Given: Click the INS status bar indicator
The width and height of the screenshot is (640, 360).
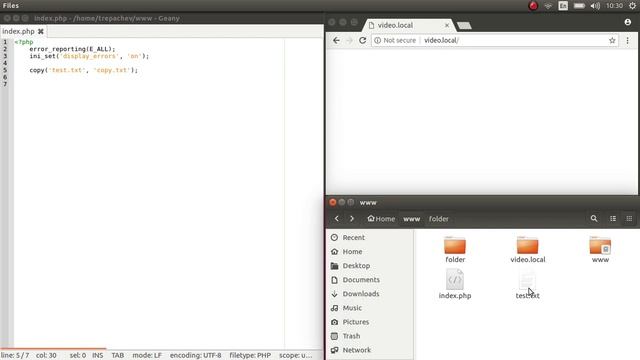Looking at the screenshot, I should (98, 356).
